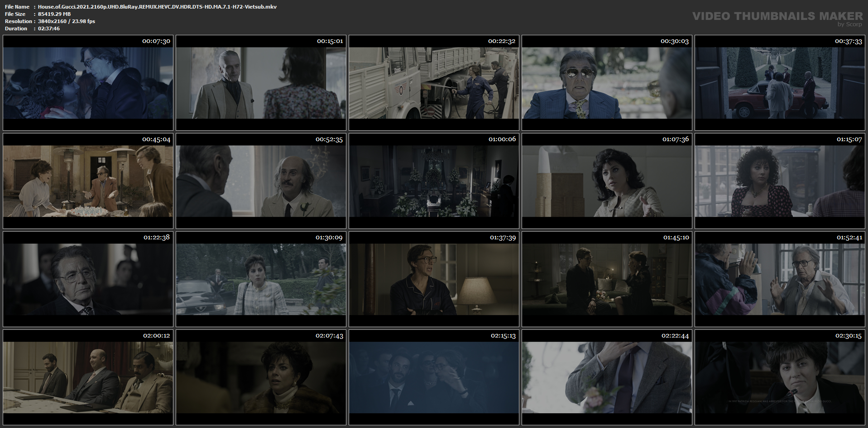Pick the 01:45:10 video frame
Image resolution: width=868 pixels, height=428 pixels.
(x=607, y=279)
